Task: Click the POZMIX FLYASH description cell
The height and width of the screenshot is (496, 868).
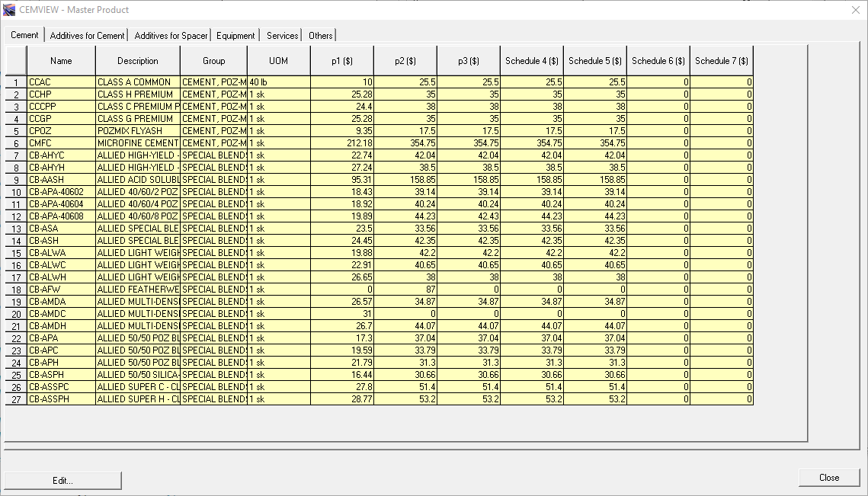Action: coord(138,131)
